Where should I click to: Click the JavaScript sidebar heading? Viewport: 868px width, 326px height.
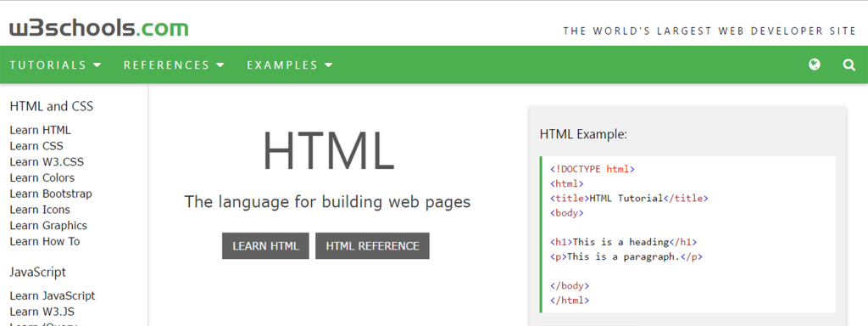click(37, 273)
